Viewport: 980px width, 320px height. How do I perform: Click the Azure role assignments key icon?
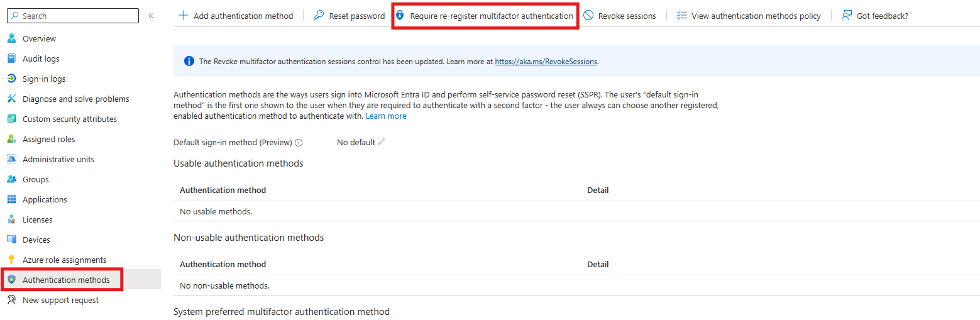(11, 260)
